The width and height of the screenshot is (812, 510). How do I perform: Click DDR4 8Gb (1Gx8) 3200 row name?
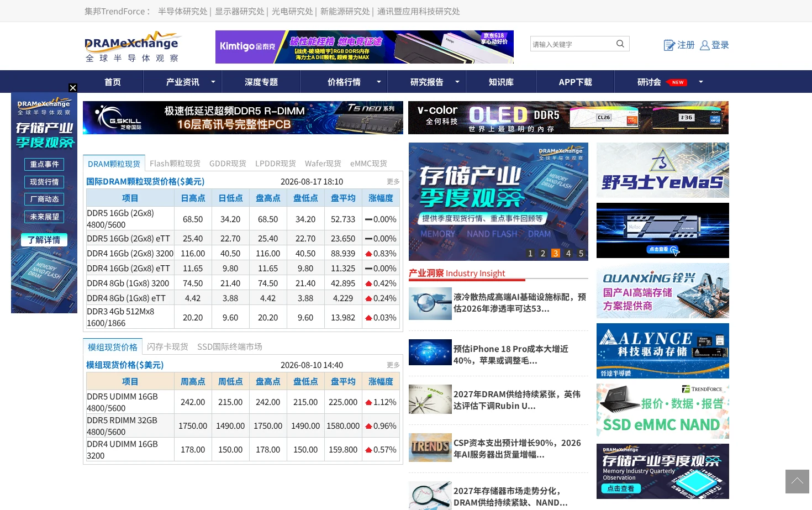coord(128,283)
